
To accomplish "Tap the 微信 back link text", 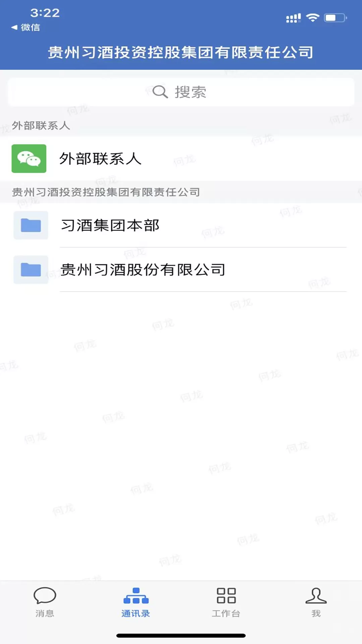I will pyautogui.click(x=31, y=27).
